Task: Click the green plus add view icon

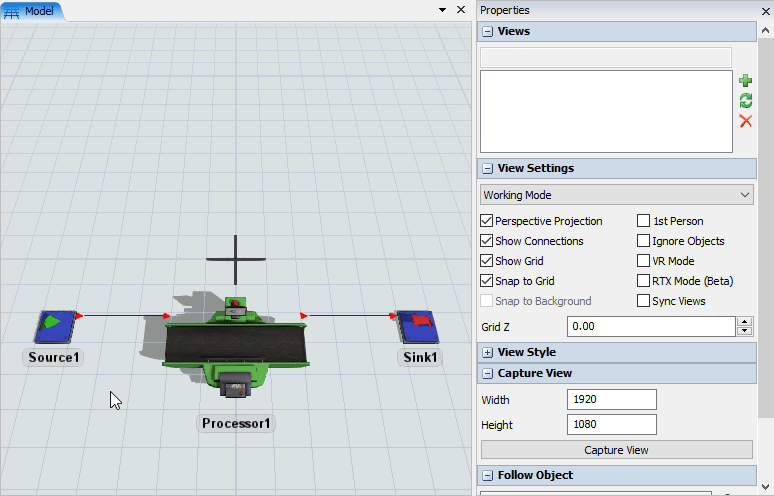Action: click(x=745, y=80)
